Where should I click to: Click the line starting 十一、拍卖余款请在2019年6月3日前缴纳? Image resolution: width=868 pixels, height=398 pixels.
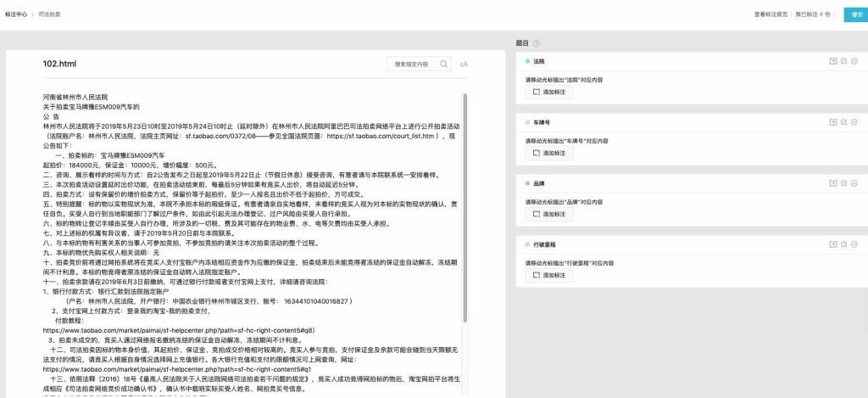[186, 282]
